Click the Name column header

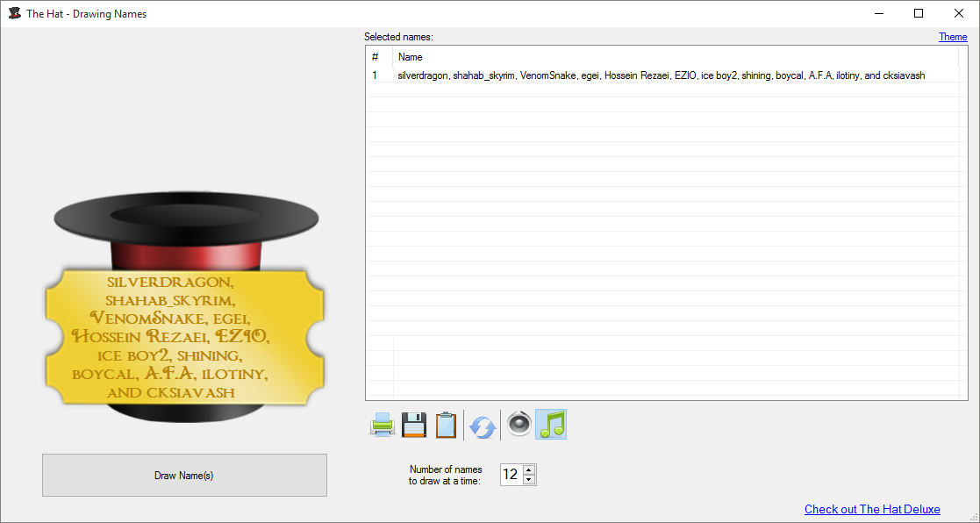[411, 57]
